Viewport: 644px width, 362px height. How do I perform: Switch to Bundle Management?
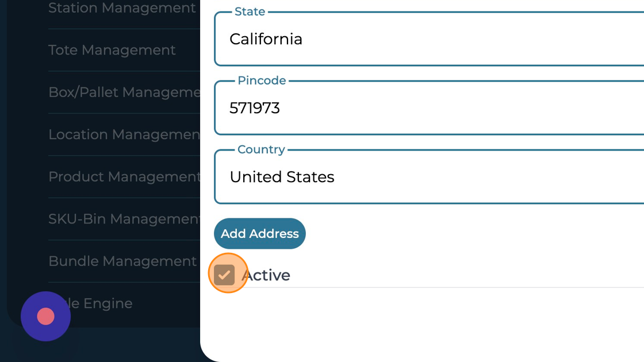click(122, 261)
